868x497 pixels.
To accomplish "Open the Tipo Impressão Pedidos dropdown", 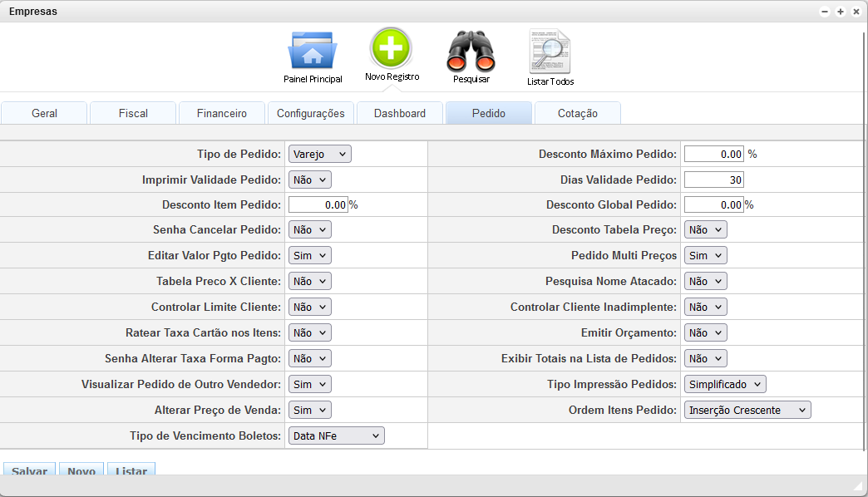I will click(x=724, y=384).
